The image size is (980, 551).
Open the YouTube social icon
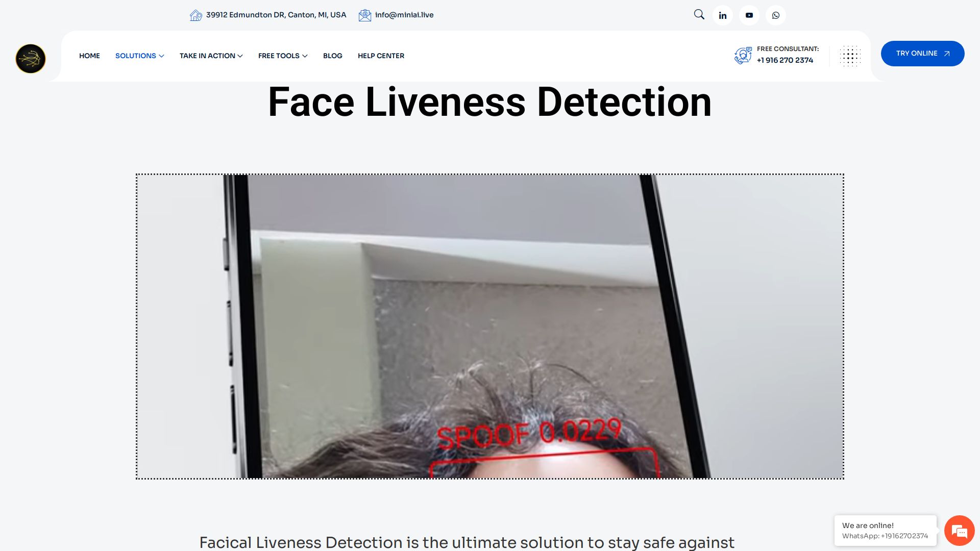pyautogui.click(x=749, y=15)
